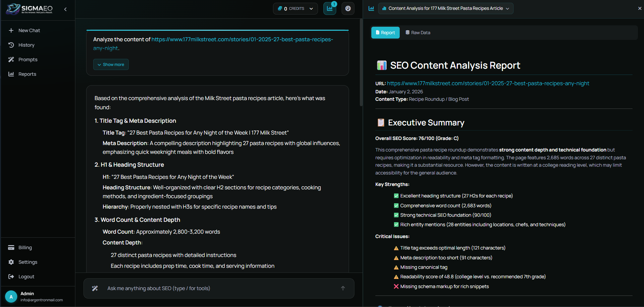
Task: Click the SEO Content Analysis Report heading
Action: click(455, 65)
